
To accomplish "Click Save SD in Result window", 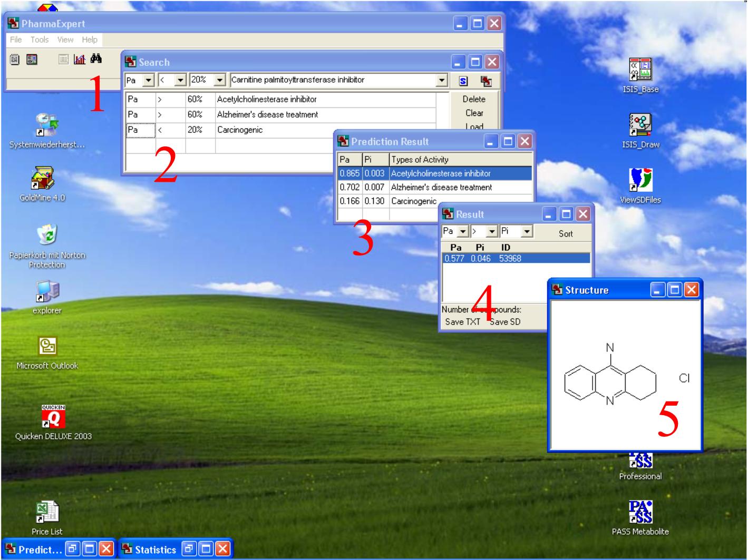I will pyautogui.click(x=505, y=322).
